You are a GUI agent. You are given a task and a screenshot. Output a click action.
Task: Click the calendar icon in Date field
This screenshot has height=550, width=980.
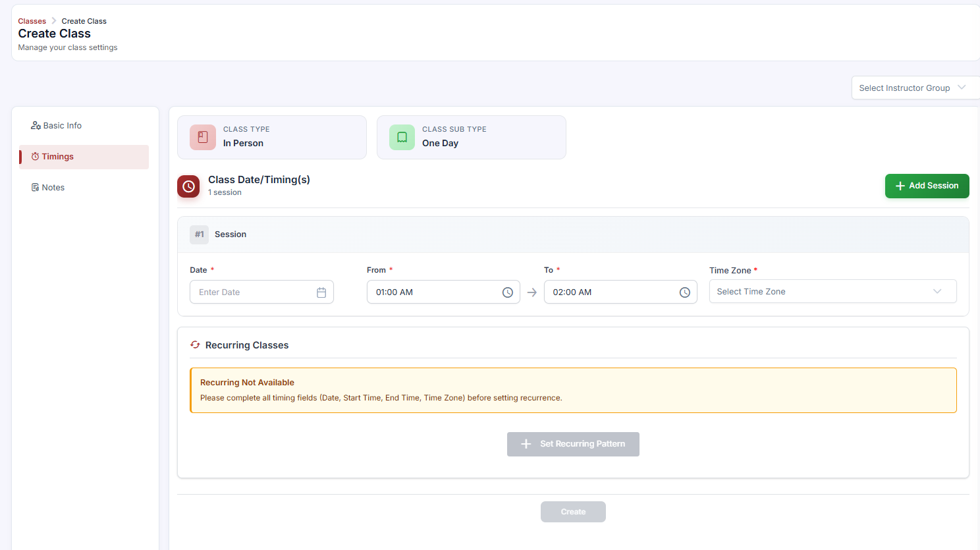(321, 292)
